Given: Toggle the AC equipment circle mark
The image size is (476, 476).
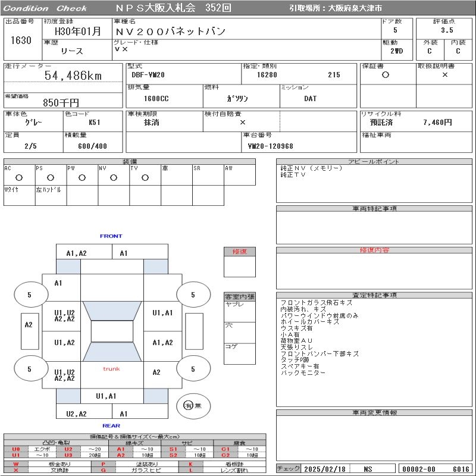Looking at the screenshot, I should click(x=19, y=177).
